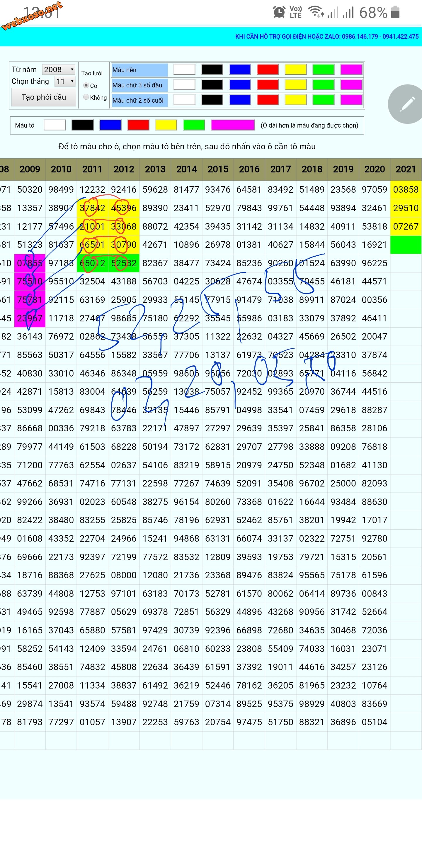Viewport: 422px width, 868px height.
Task: Select black Màu tô fill color
Action: click(83, 125)
